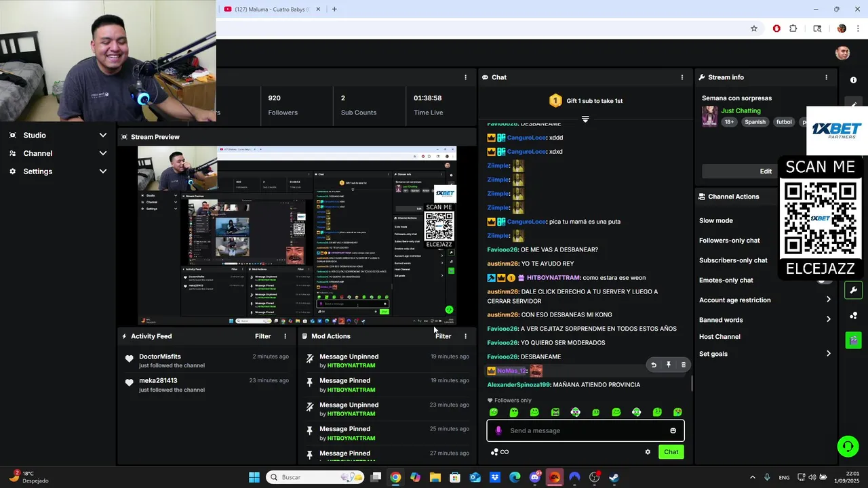This screenshot has width=868, height=488.
Task: Click the green Chat send button
Action: 671,452
